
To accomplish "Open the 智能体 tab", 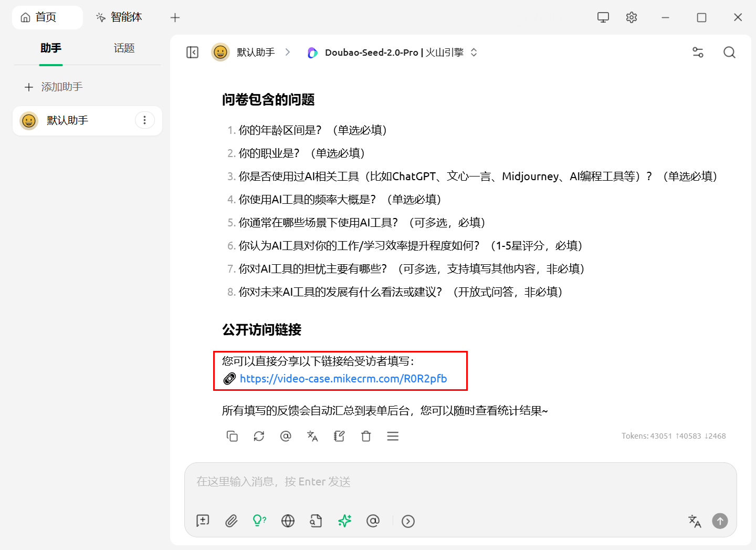I will coord(120,17).
